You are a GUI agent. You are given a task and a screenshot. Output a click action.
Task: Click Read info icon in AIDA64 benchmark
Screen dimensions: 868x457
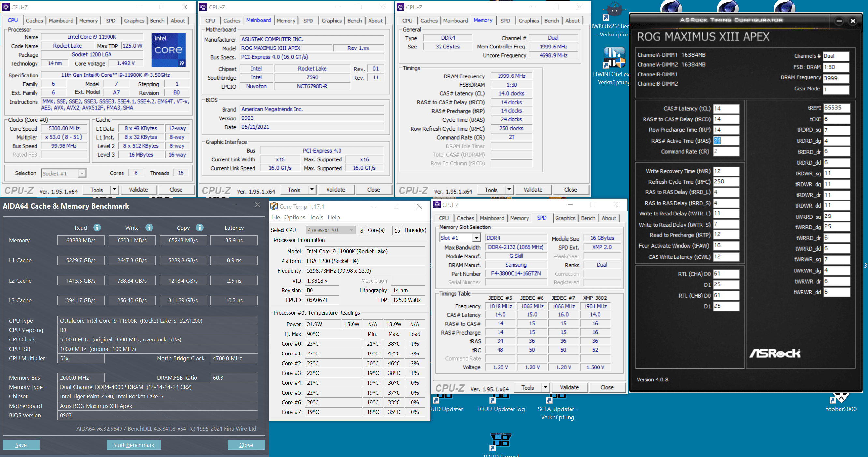(x=97, y=228)
